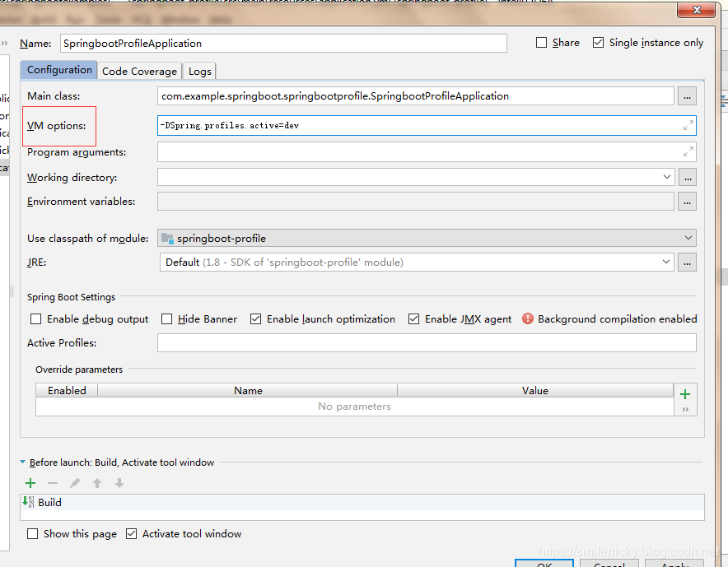Disable Enable launch optimization

(x=255, y=319)
